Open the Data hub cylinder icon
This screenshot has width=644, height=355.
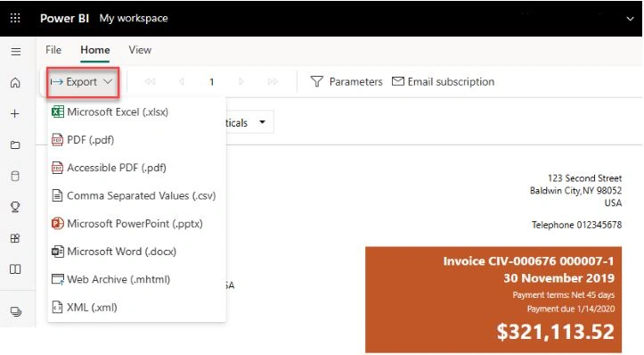[15, 176]
